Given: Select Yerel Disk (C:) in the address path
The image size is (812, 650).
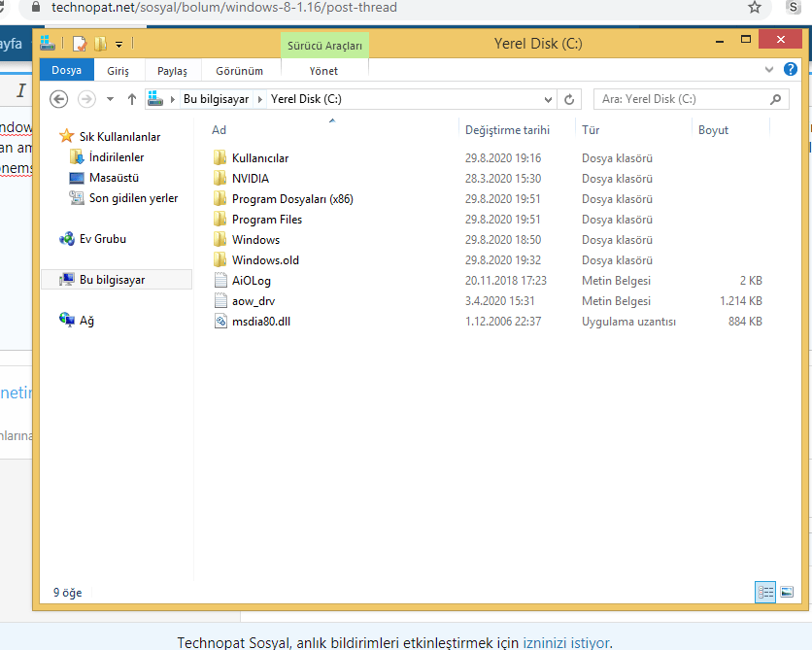Looking at the screenshot, I should click(x=306, y=99).
